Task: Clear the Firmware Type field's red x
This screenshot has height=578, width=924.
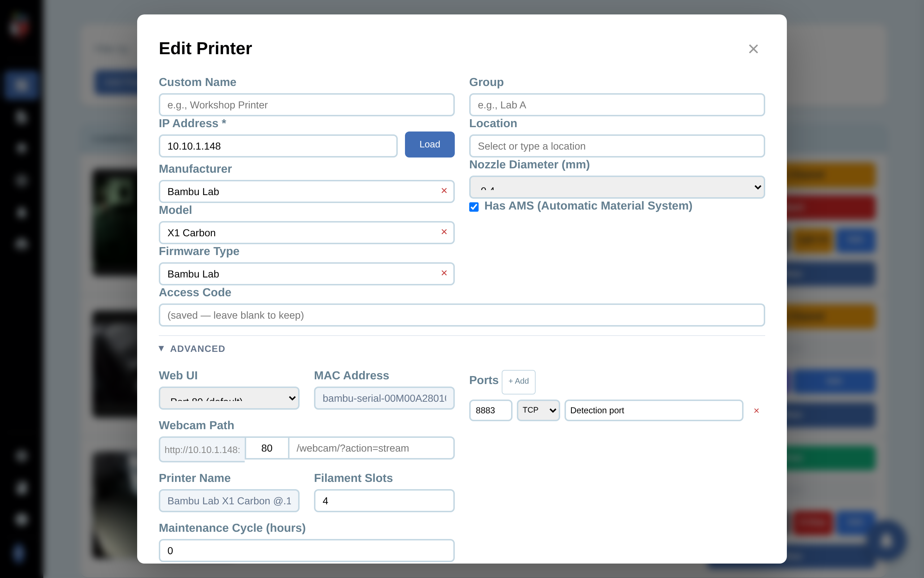Action: tap(444, 273)
